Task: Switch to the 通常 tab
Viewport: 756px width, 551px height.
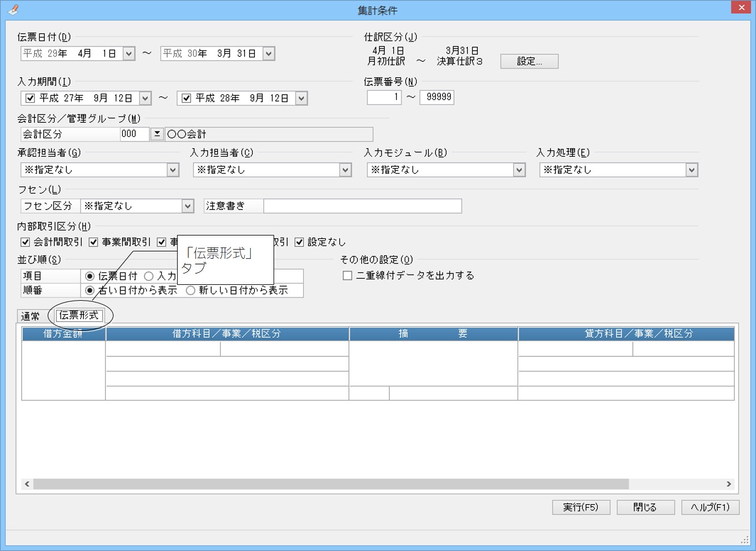Action: (31, 317)
